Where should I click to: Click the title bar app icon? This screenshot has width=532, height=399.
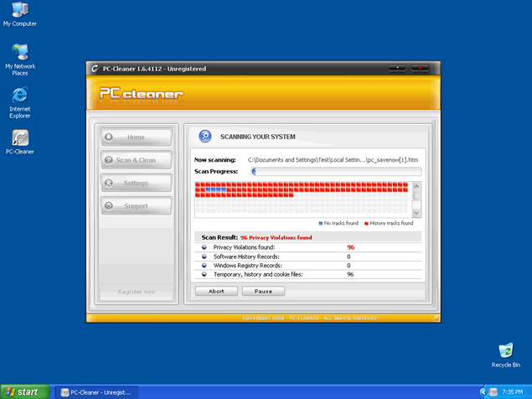coord(95,69)
